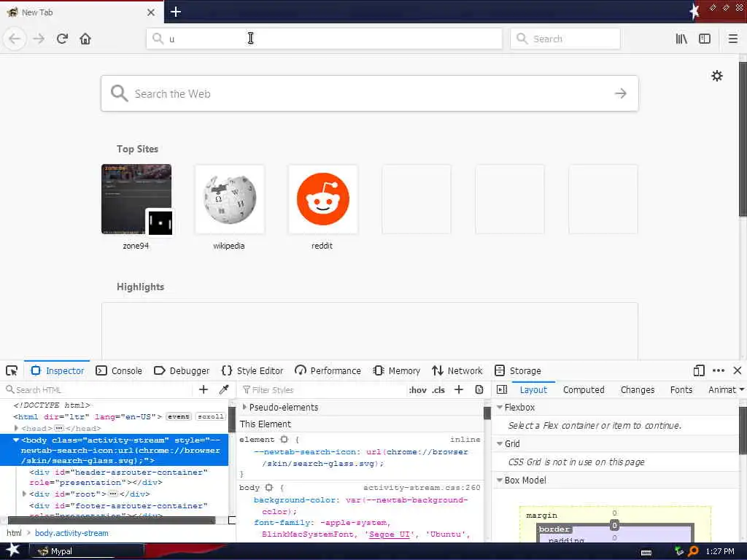Viewport: 747px width, 560px height.
Task: Add a new CSS rule
Action: pos(459,389)
